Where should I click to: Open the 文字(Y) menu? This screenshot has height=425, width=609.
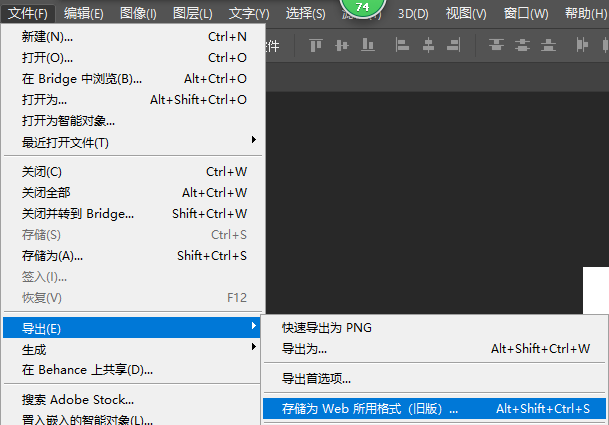tap(249, 14)
